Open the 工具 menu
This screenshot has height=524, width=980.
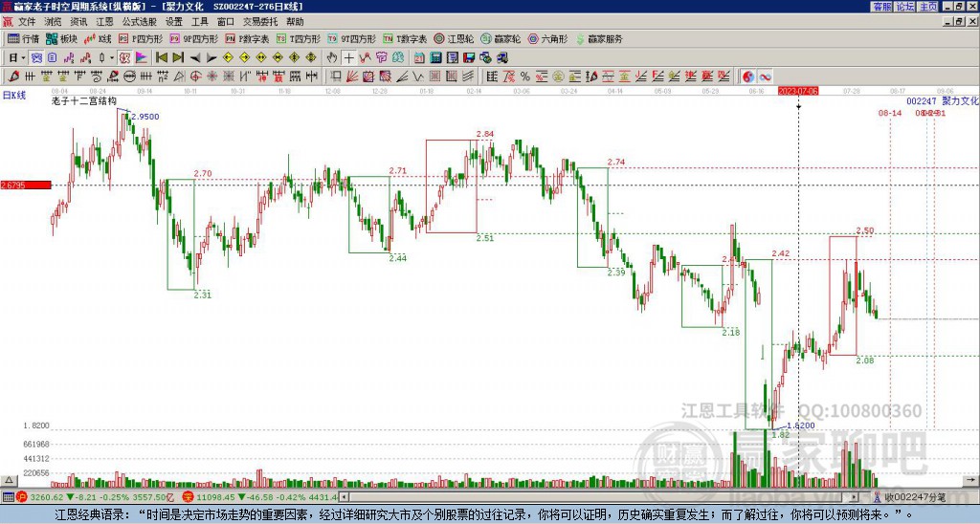point(200,22)
